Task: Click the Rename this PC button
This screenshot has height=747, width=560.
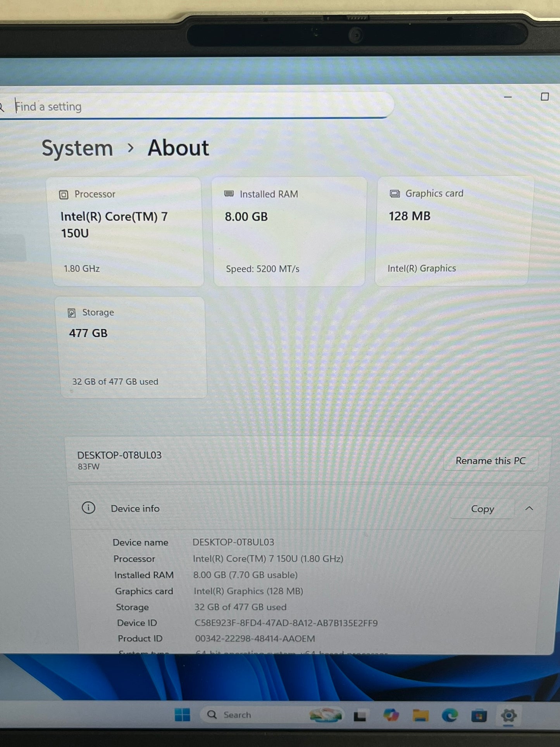Action: pos(491,461)
